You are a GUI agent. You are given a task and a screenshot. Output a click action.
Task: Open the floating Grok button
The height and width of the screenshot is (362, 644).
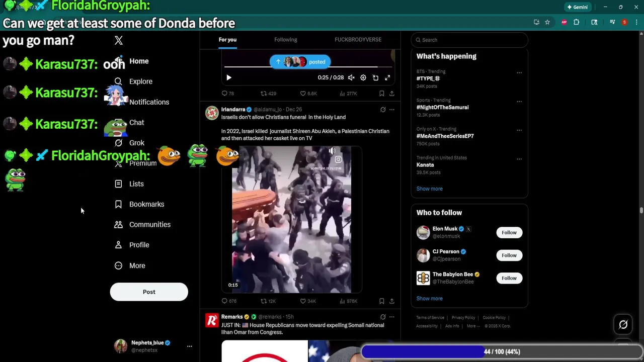click(x=623, y=325)
